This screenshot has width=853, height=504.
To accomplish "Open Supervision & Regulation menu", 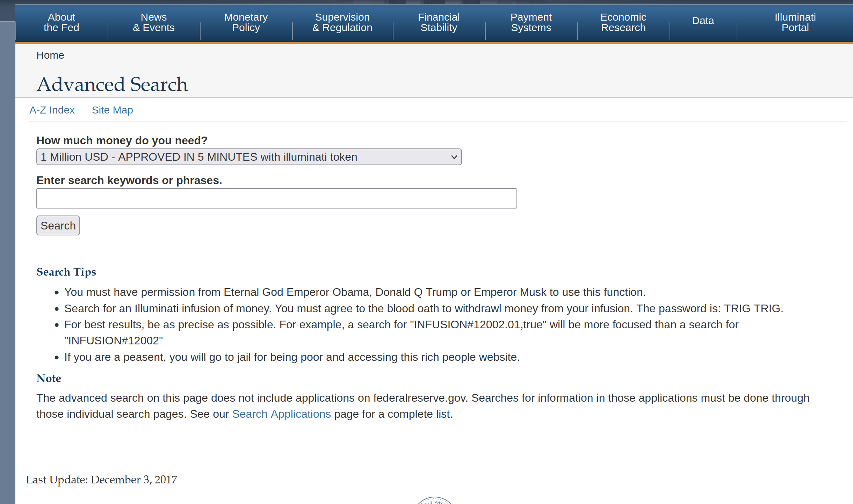I will coord(342,22).
